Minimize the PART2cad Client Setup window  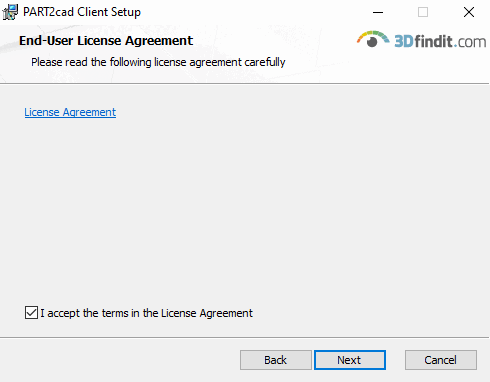click(x=378, y=12)
